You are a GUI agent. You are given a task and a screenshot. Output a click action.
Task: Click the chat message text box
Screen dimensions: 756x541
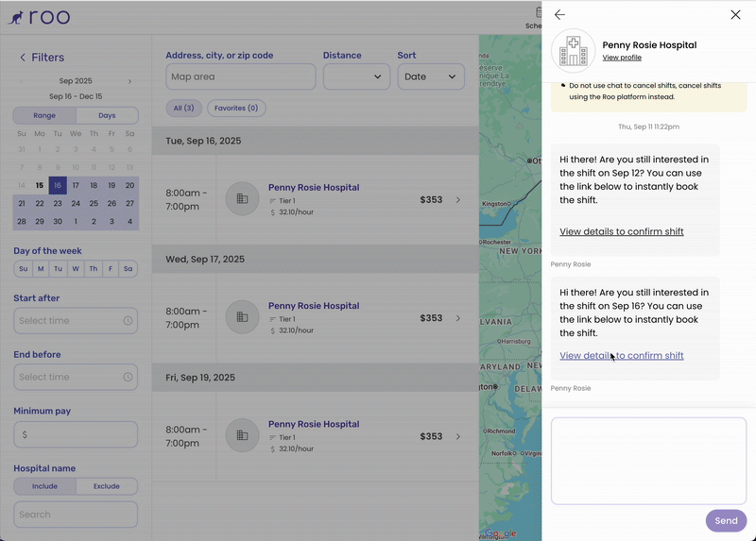pyautogui.click(x=648, y=461)
